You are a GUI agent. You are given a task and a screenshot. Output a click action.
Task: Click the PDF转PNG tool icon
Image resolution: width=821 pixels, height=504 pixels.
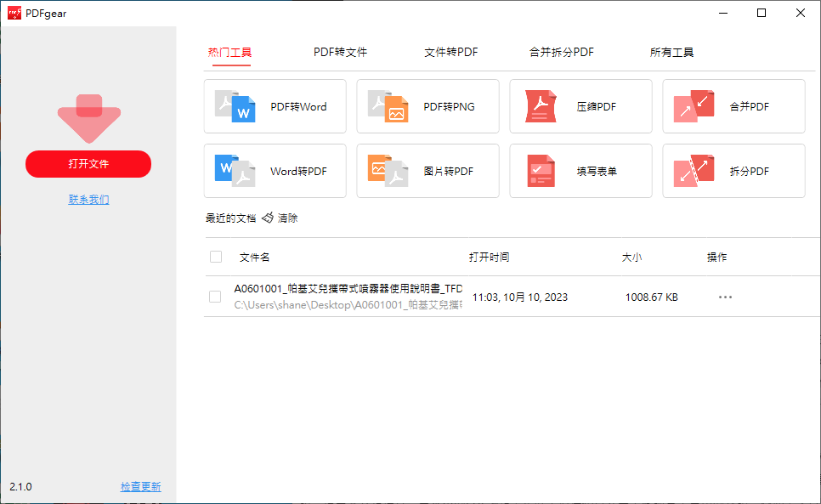pos(388,106)
